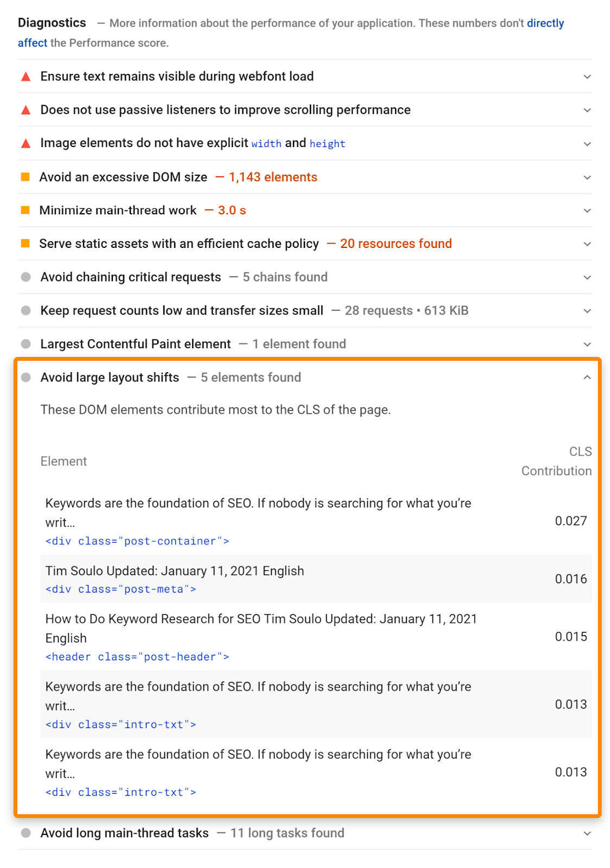Expand Avoid an excessive DOM size chevron
This screenshot has height=868, width=610.
point(587,177)
